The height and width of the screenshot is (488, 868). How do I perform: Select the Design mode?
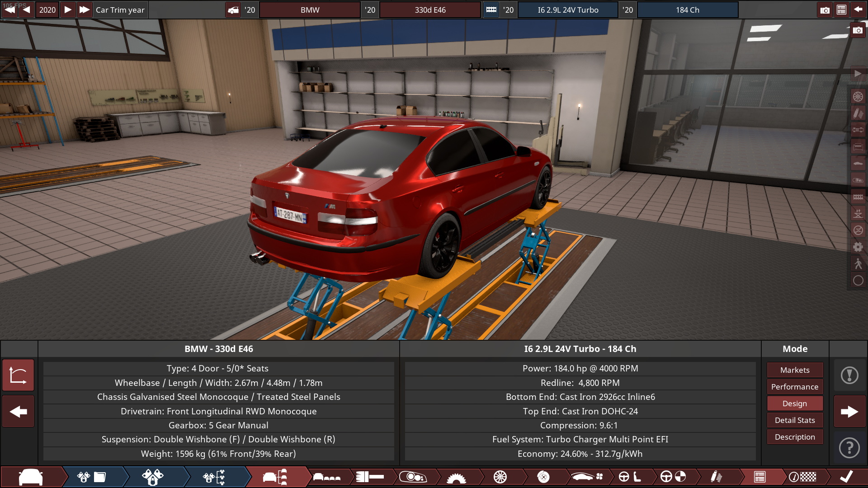pos(795,404)
